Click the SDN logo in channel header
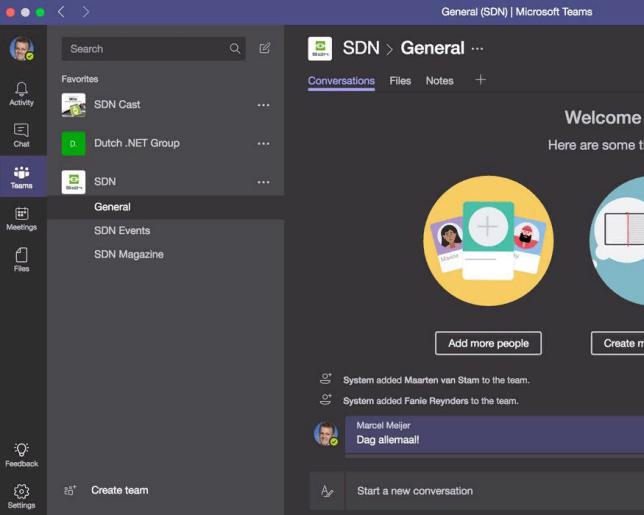The height and width of the screenshot is (515, 644). click(320, 48)
